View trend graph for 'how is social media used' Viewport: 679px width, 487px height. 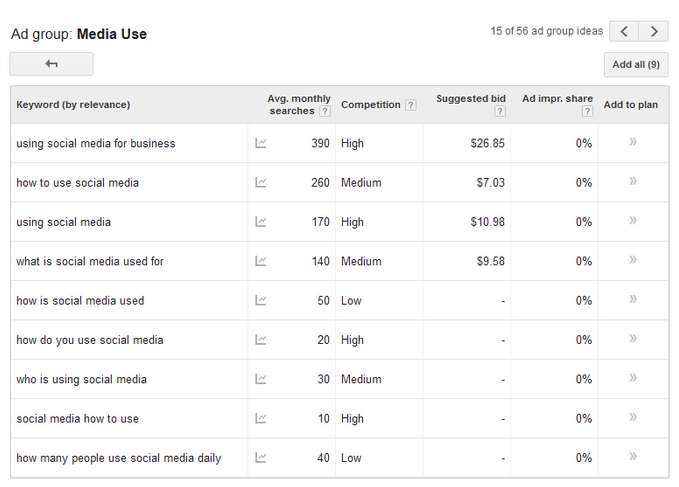coord(261,300)
